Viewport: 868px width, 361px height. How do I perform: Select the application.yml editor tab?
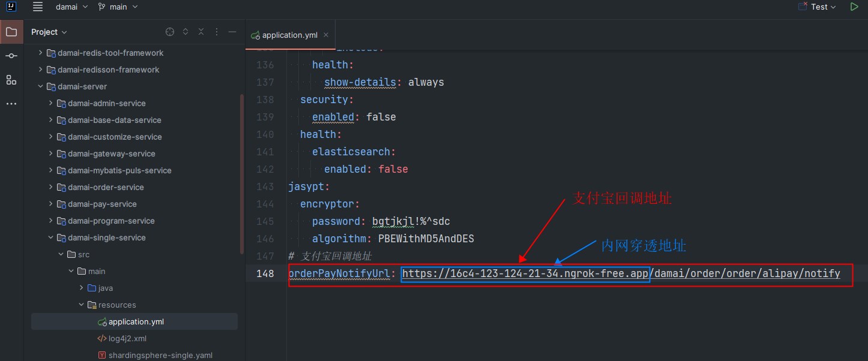point(285,35)
